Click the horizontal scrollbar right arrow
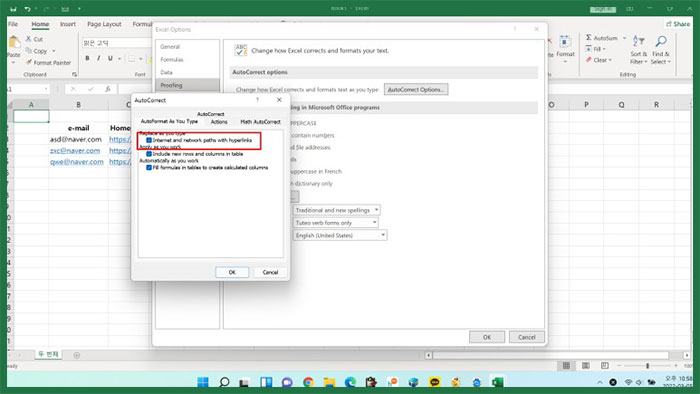The height and width of the screenshot is (394, 700). tap(687, 355)
